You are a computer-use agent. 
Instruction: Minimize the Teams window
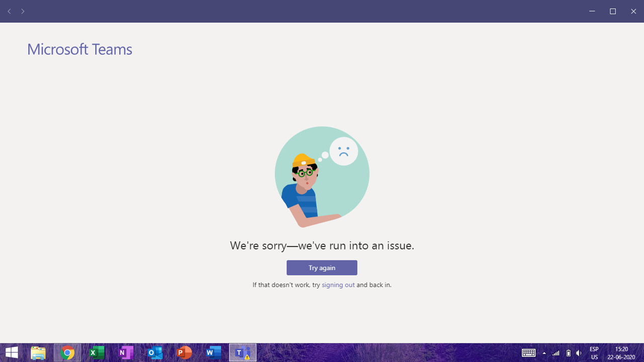click(592, 11)
